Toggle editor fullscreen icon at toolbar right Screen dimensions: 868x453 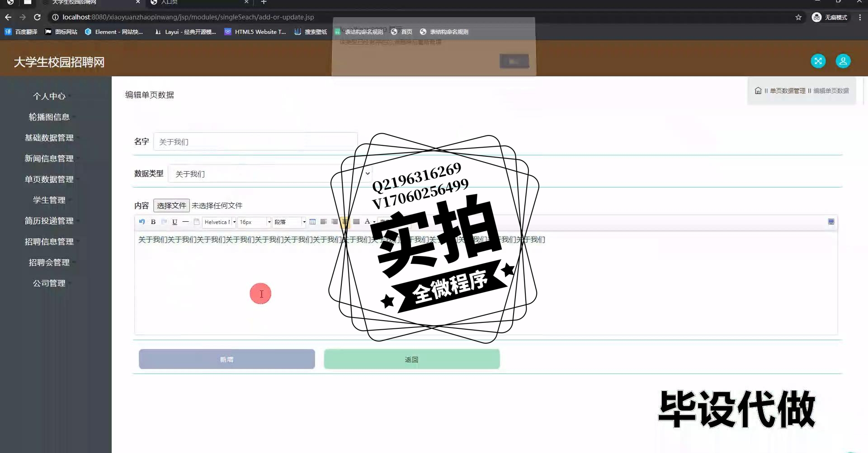[831, 222]
